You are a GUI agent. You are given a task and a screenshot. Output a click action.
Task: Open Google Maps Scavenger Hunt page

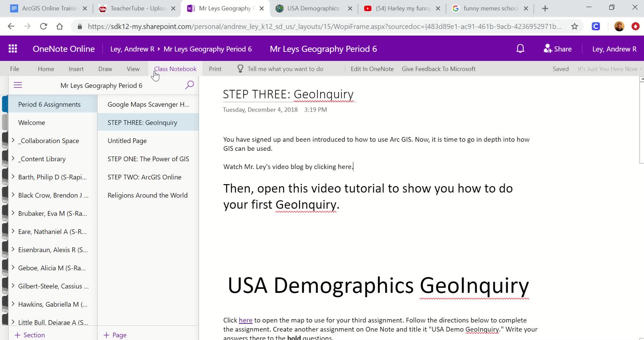coord(148,104)
